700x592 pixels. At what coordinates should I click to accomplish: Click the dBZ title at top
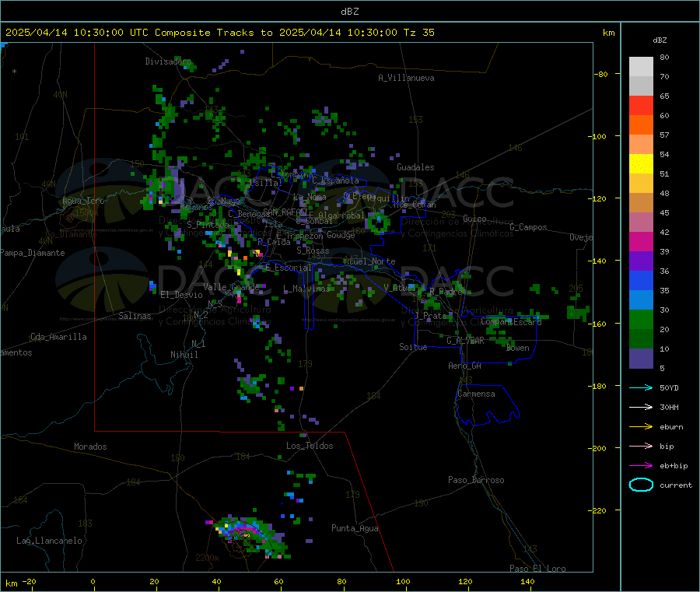coord(349,12)
